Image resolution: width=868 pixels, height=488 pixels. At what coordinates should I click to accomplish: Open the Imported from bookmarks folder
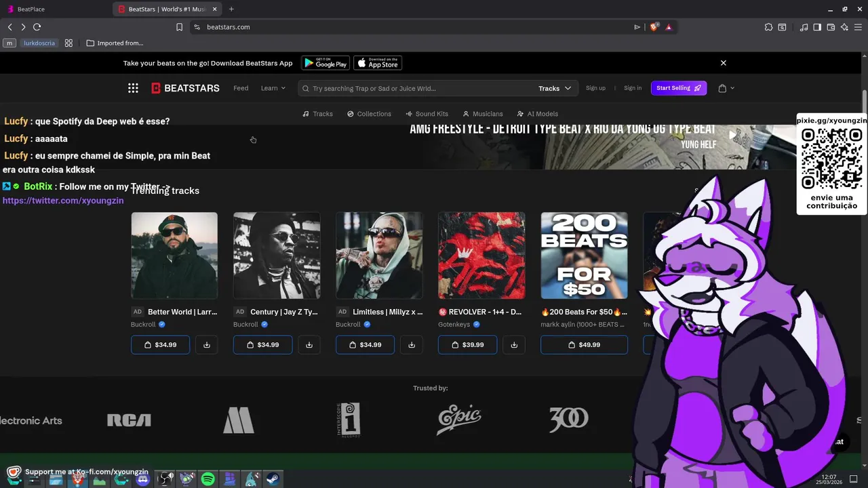[115, 43]
